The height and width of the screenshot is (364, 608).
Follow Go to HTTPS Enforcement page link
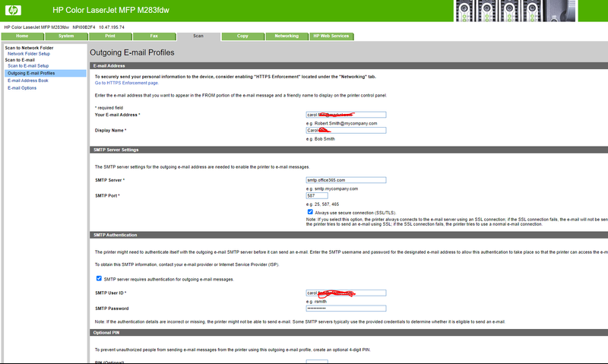pyautogui.click(x=127, y=83)
